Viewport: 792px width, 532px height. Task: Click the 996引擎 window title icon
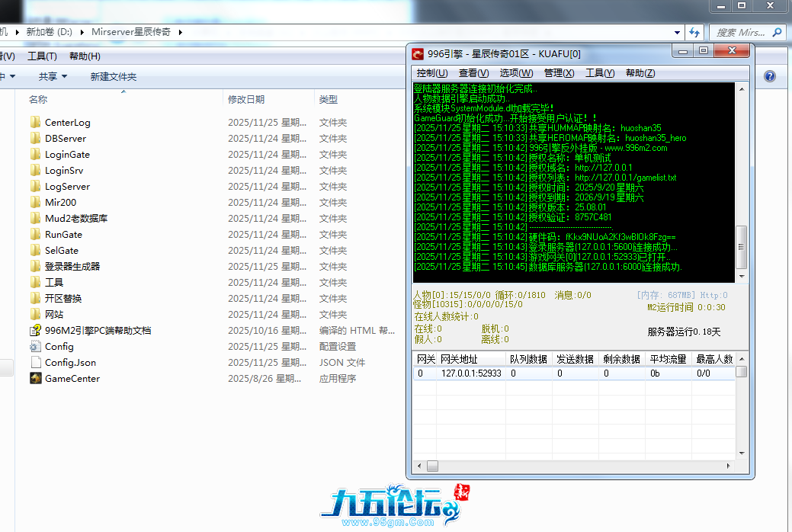point(418,54)
